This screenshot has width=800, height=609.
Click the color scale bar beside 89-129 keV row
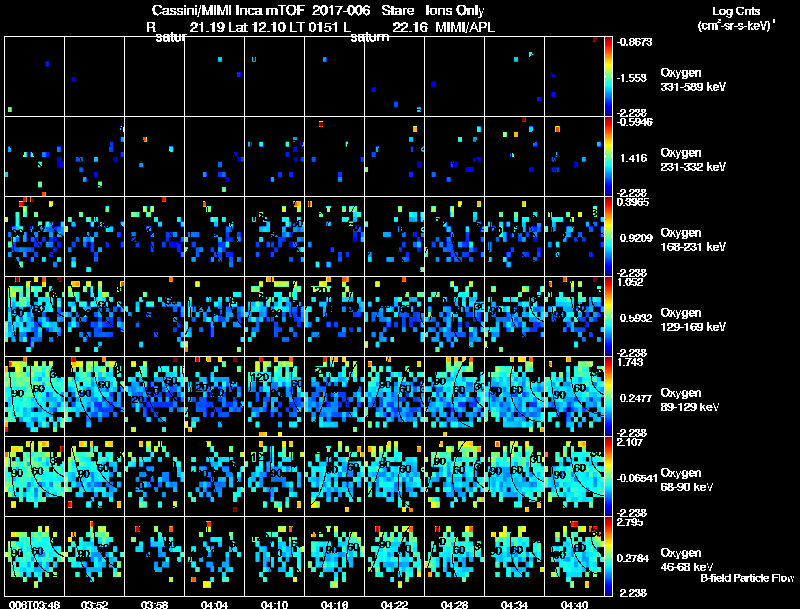(608, 396)
